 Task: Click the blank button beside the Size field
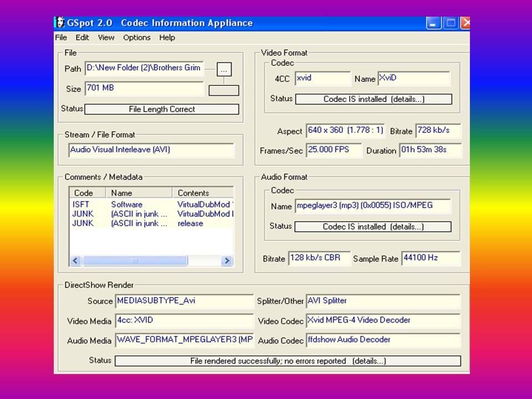[223, 90]
